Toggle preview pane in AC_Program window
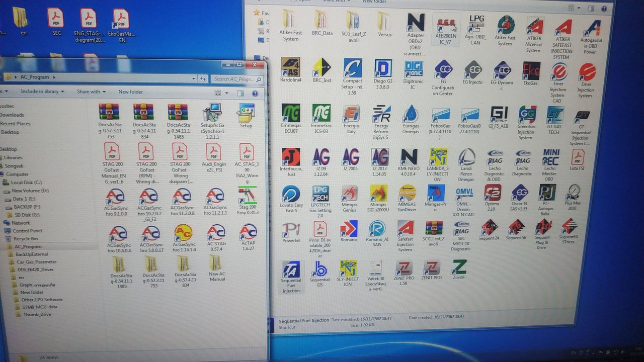The height and width of the screenshot is (362, 644). 240,93
